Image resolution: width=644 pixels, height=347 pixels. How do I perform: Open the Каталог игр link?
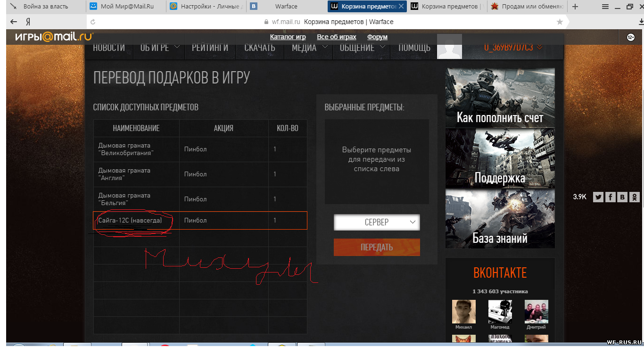pos(288,37)
